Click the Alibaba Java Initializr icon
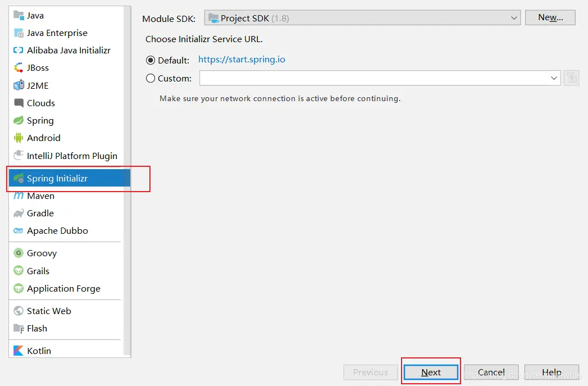This screenshot has width=588, height=386. (19, 50)
